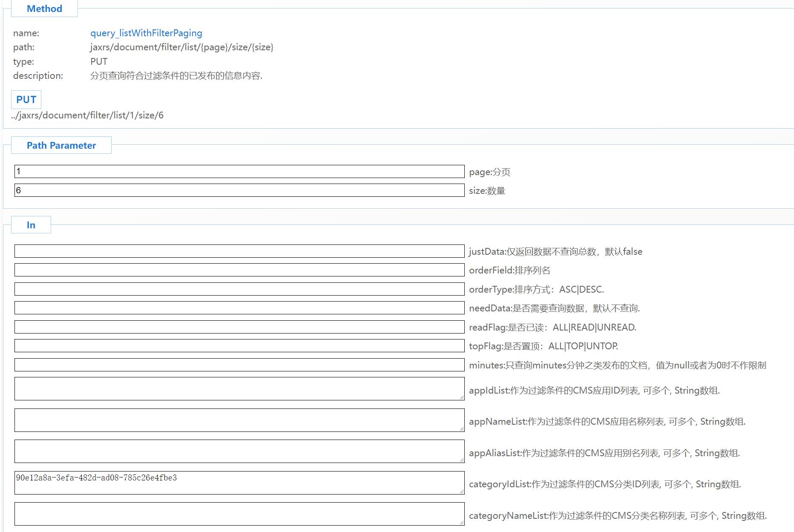This screenshot has width=794, height=532.
Task: Click the "description:" row label
Action: coord(38,76)
